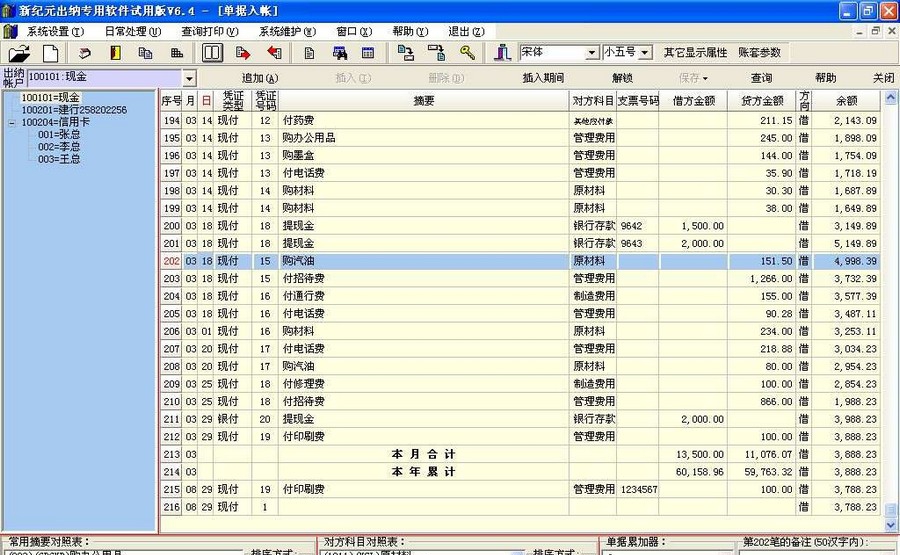Open the 查询打印 menu
This screenshot has height=555, width=900.
tap(209, 31)
